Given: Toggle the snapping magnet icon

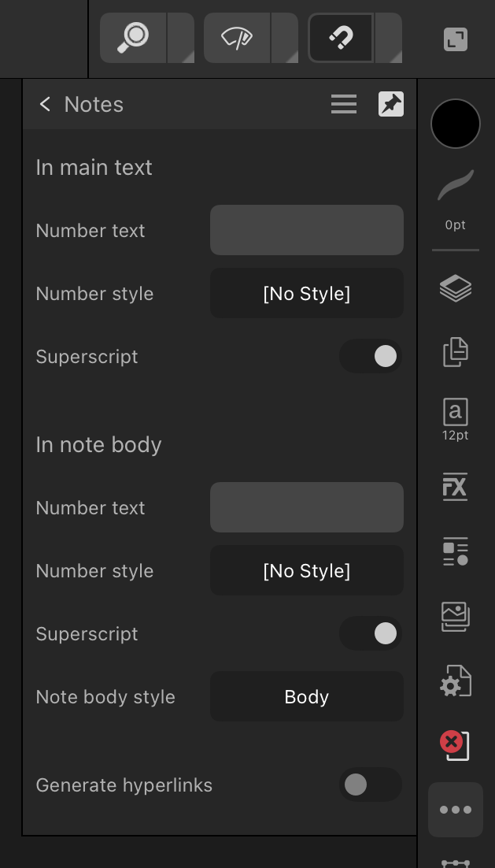Looking at the screenshot, I should [340, 38].
